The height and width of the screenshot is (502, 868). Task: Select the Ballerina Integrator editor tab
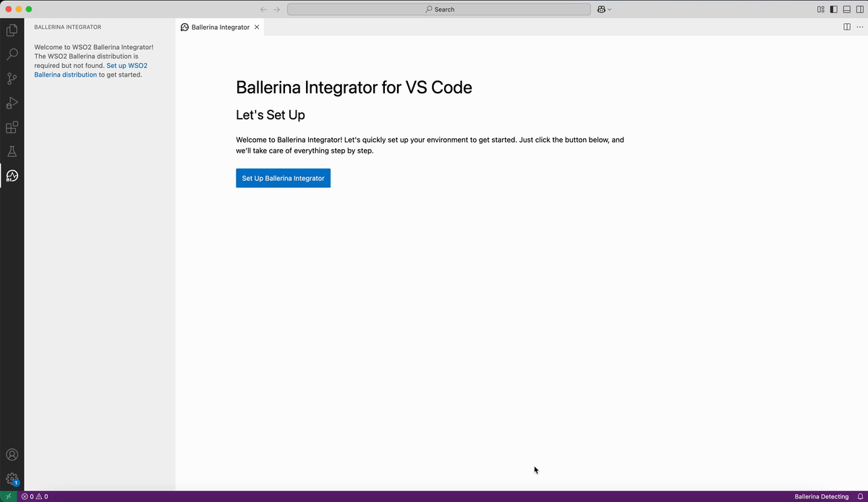(x=220, y=27)
